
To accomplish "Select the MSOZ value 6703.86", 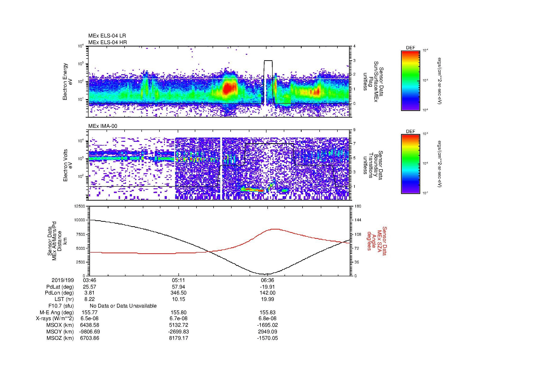I will (x=89, y=338).
